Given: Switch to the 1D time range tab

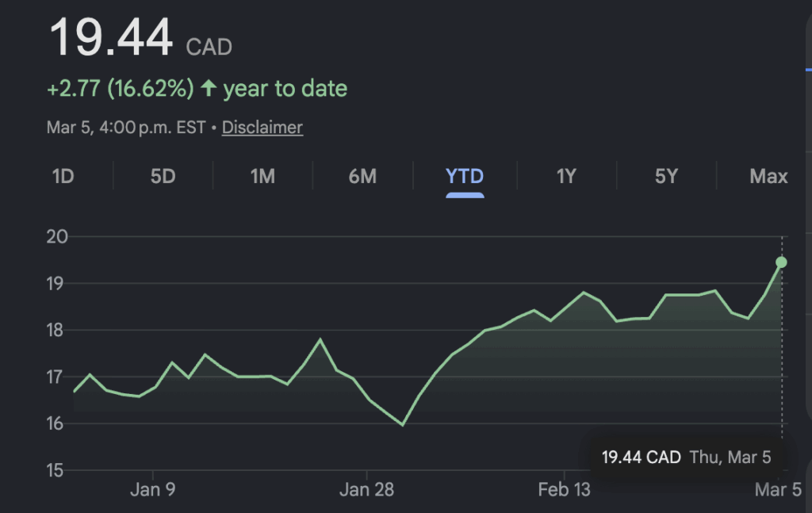Looking at the screenshot, I should click(x=63, y=176).
